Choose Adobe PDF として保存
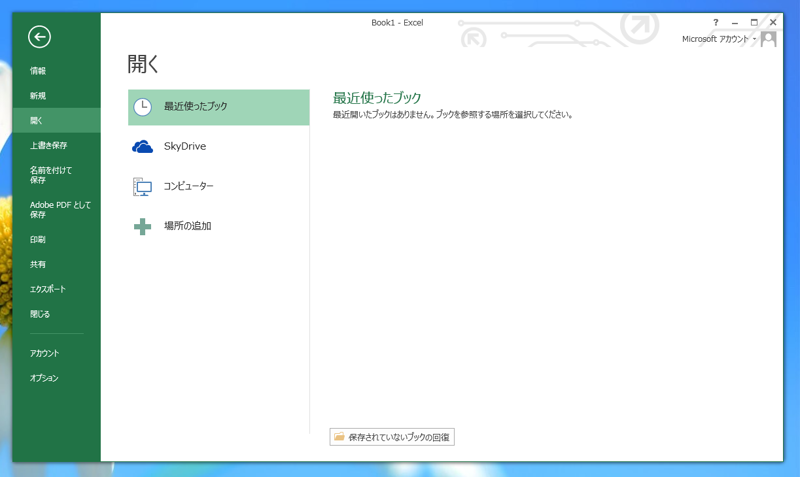This screenshot has height=477, width=800. point(57,210)
